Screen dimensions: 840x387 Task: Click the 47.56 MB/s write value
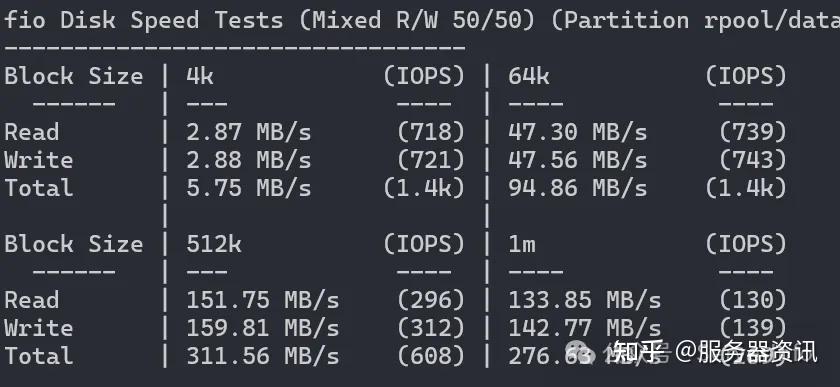[x=578, y=160]
